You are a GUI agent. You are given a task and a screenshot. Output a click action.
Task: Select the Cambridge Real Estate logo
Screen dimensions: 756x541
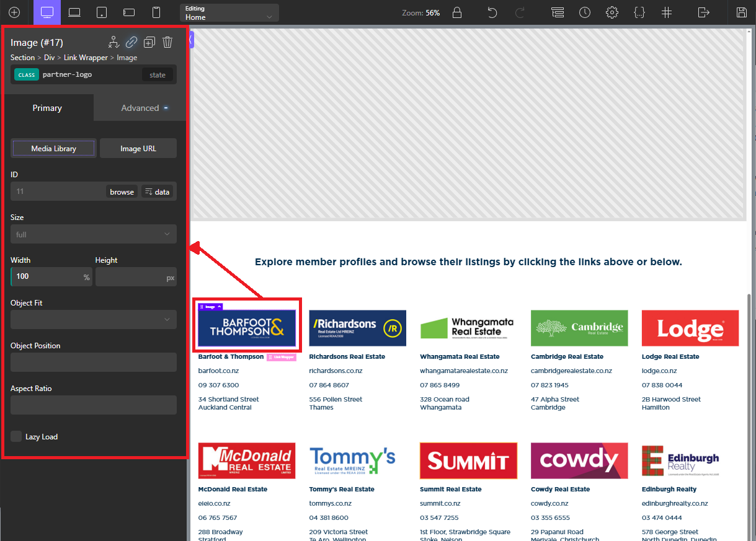pos(579,328)
